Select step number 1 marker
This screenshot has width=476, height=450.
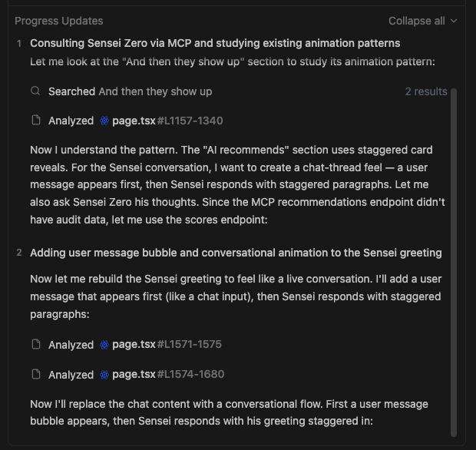click(x=19, y=44)
